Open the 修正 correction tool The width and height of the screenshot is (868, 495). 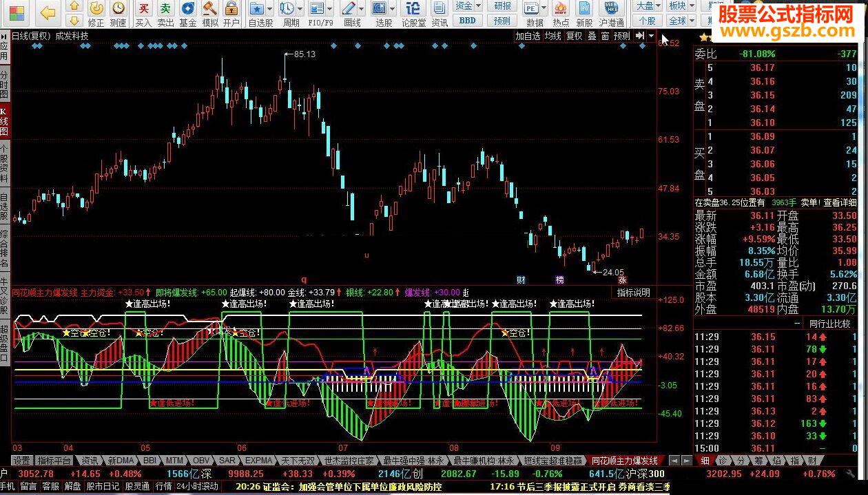[x=96, y=14]
